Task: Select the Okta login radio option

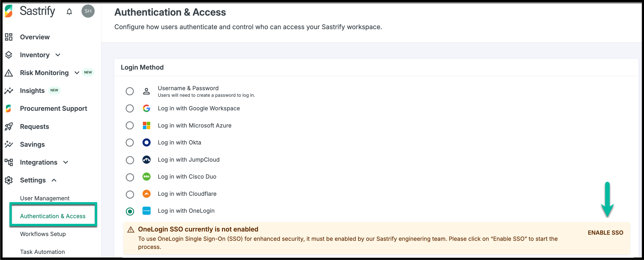Action: [130, 143]
